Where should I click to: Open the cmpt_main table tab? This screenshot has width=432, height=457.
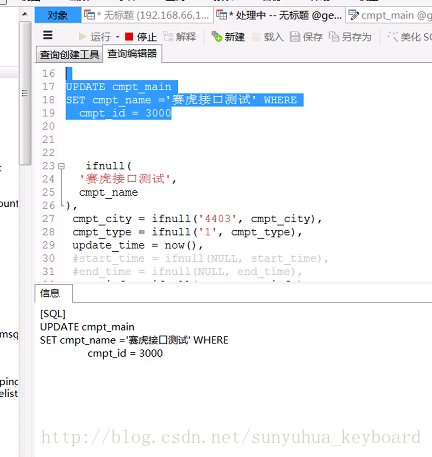tap(389, 15)
